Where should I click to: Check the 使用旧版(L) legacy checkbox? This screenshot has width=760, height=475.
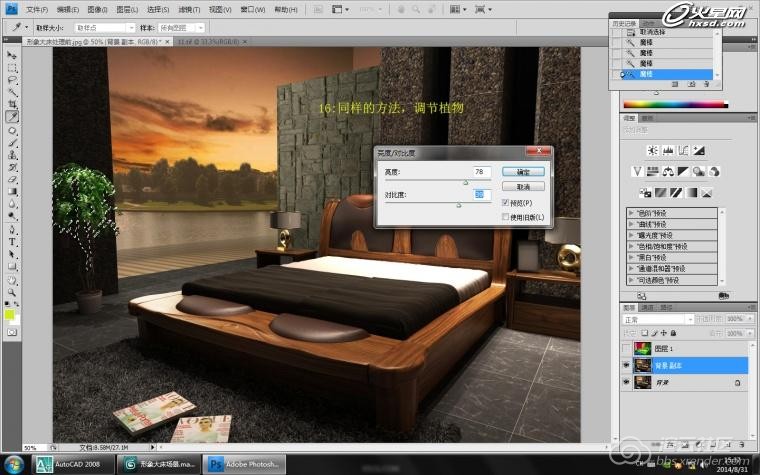click(x=506, y=217)
